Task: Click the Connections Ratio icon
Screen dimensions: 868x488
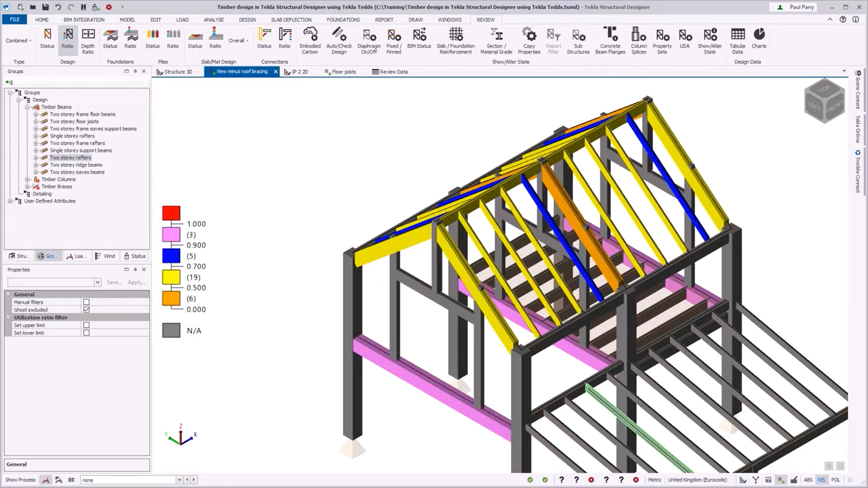Action: click(284, 39)
